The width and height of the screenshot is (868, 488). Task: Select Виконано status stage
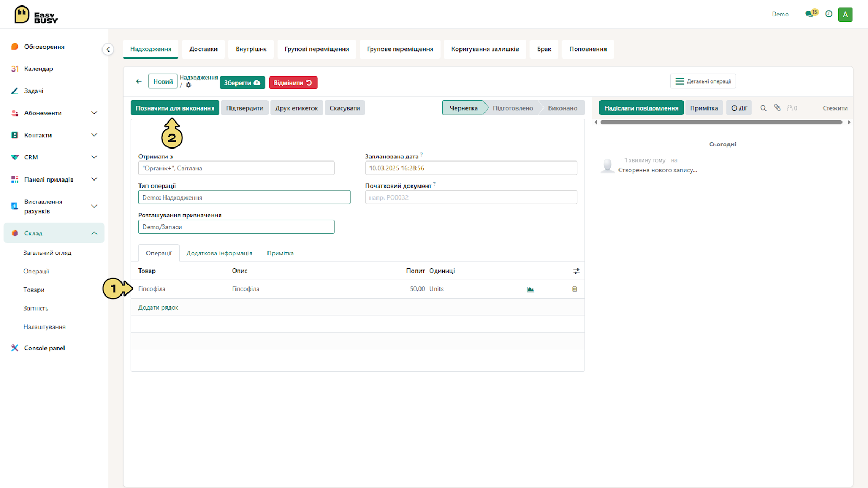pyautogui.click(x=563, y=108)
